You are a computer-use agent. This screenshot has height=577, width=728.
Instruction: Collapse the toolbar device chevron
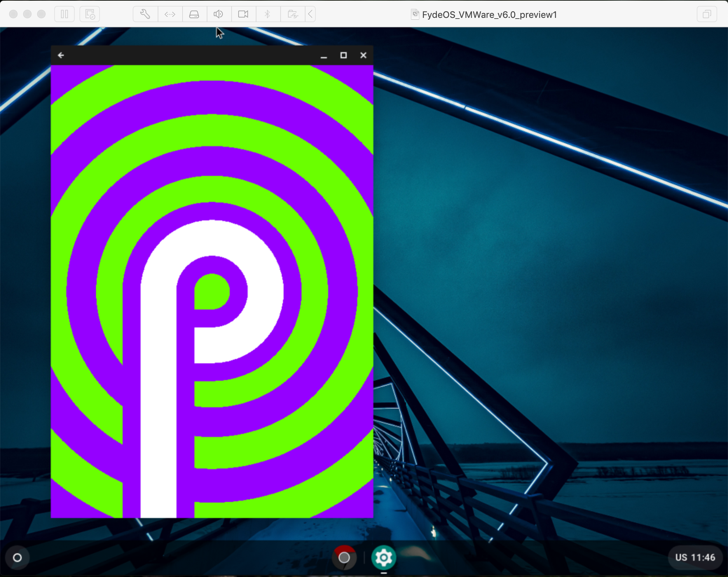310,14
